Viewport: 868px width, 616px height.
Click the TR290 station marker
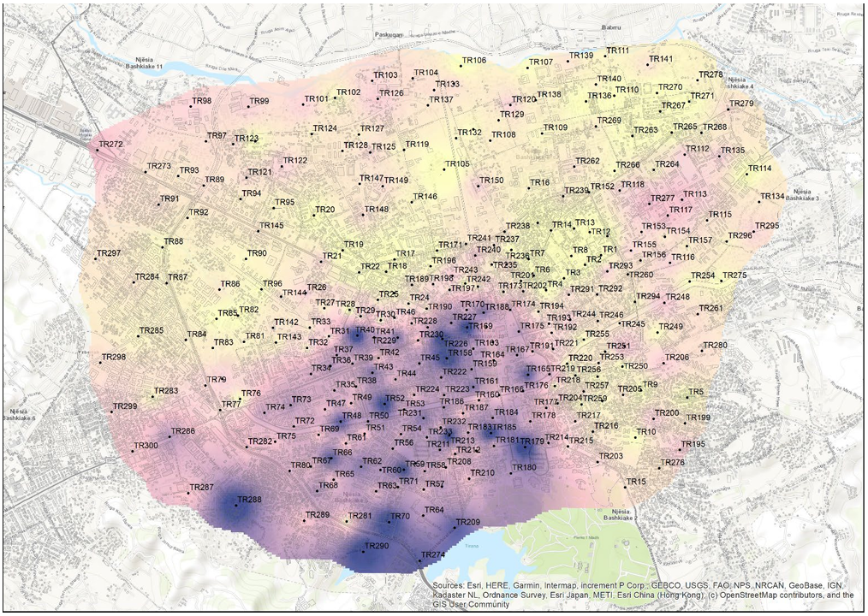364,551
